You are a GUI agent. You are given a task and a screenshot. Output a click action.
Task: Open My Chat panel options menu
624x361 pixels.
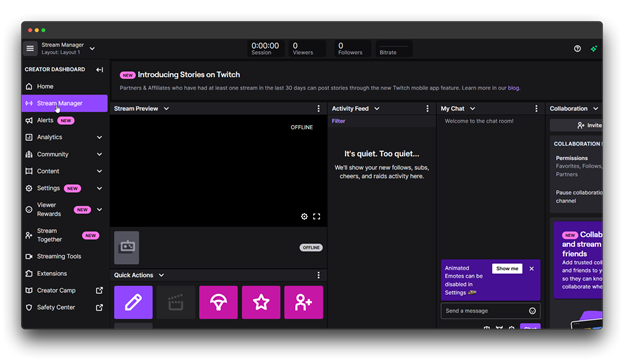(536, 109)
